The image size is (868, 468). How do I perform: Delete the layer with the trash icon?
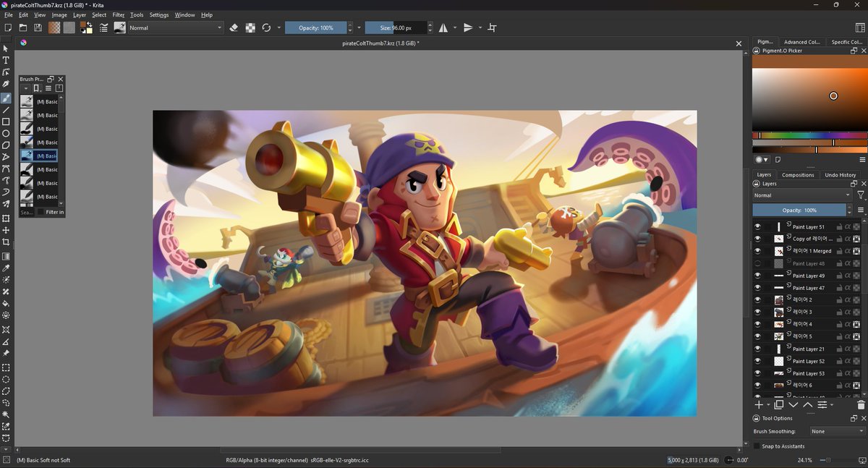(861, 405)
